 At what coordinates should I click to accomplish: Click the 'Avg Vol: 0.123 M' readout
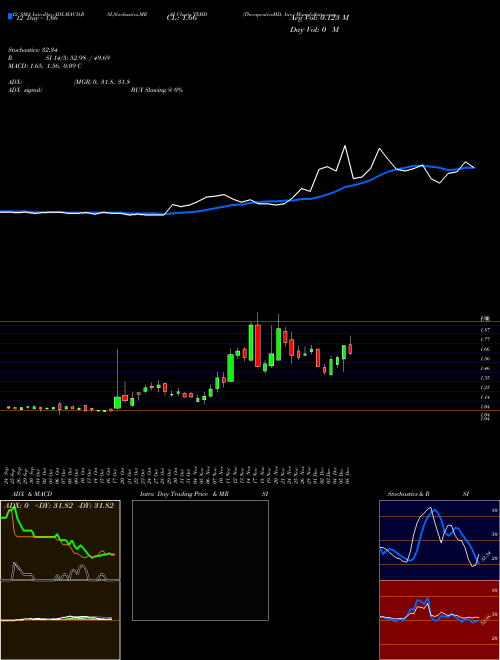click(319, 18)
